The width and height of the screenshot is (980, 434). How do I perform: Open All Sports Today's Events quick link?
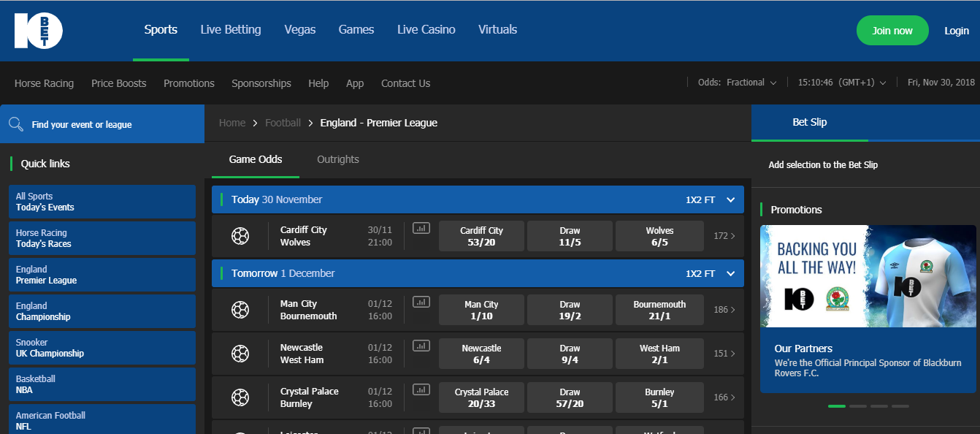[102, 202]
